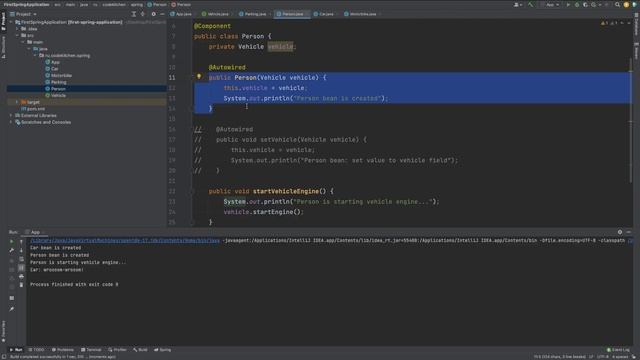Select pom.xml in project tree
Screen dimensions: 640x360
coord(36,109)
